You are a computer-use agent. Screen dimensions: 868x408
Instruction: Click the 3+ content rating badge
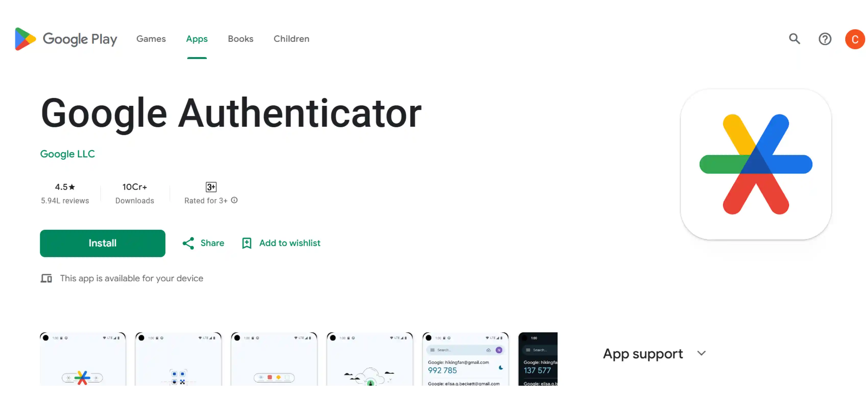click(211, 187)
